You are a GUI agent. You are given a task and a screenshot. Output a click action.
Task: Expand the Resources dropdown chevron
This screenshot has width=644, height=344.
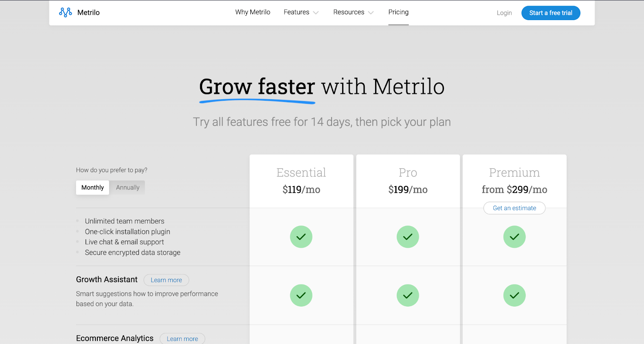click(371, 13)
